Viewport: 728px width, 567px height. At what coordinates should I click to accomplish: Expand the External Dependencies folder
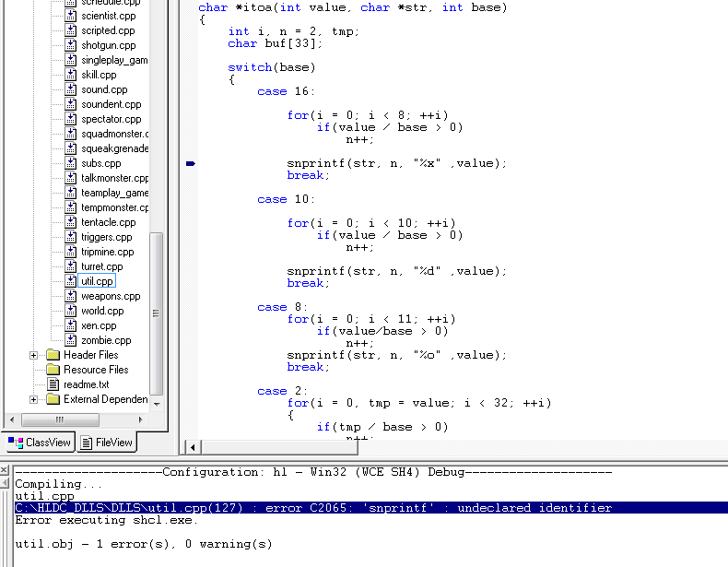click(33, 400)
